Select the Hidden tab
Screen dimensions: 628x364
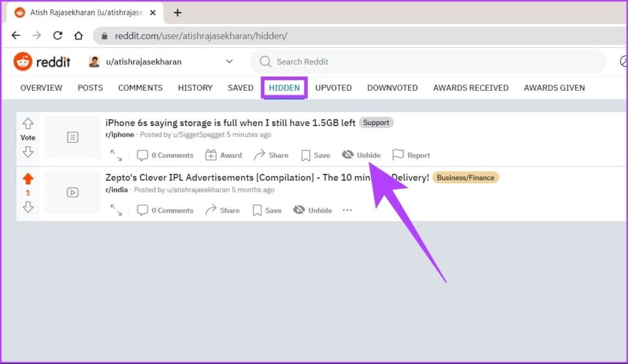click(284, 88)
